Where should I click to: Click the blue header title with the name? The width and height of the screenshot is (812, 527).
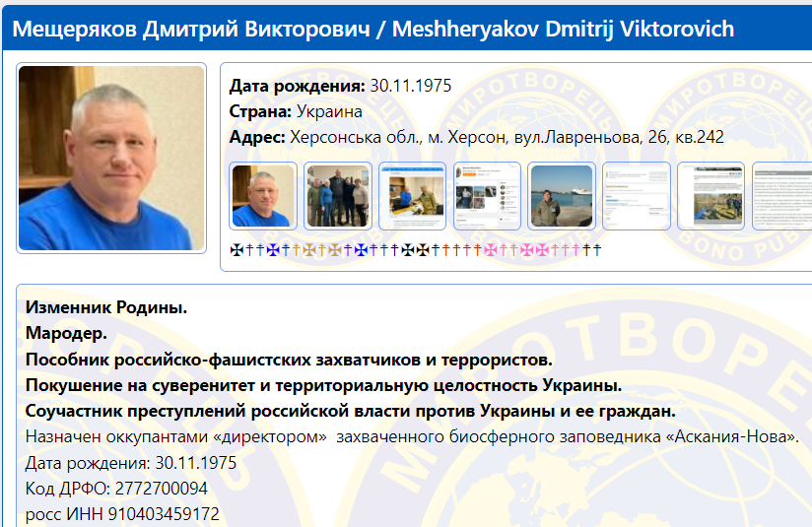373,29
